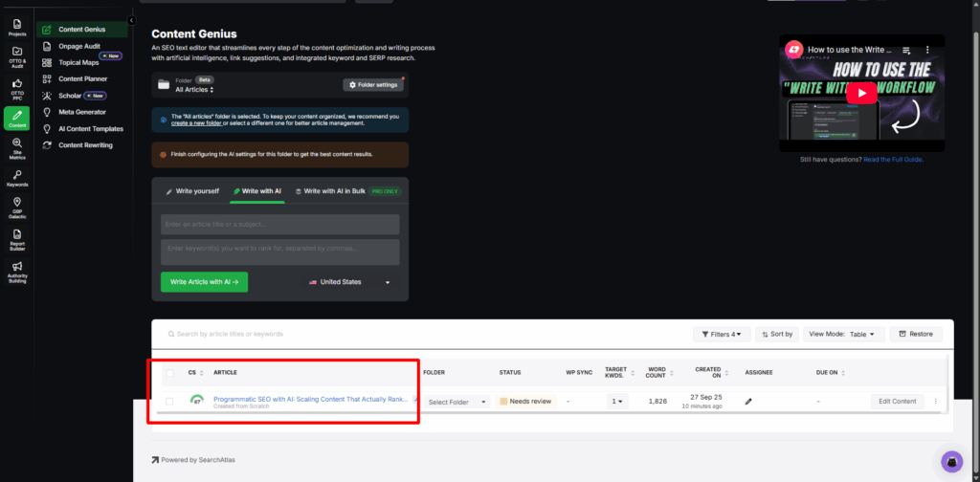Open the Select Folder dropdown in the row
The image size is (980, 482).
(x=457, y=402)
